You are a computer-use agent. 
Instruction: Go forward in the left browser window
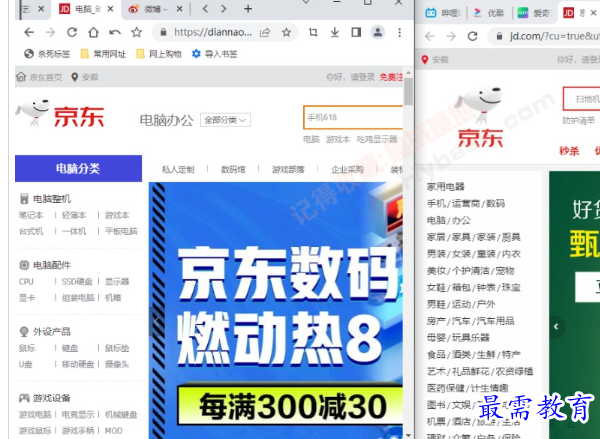51,33
